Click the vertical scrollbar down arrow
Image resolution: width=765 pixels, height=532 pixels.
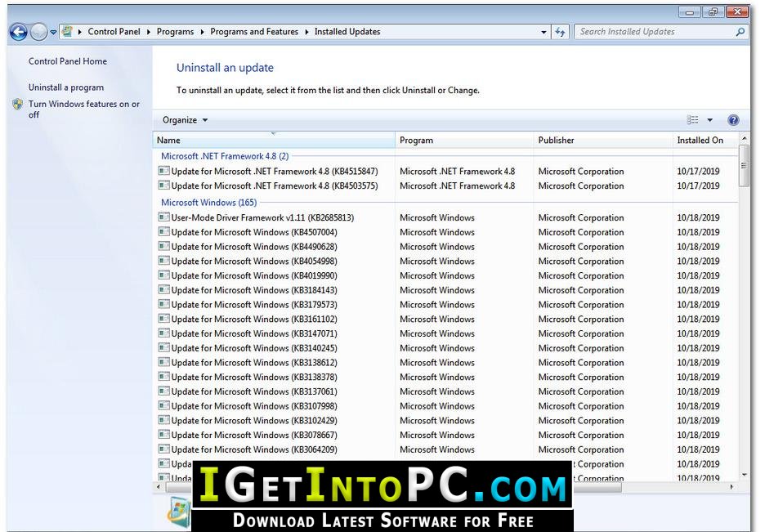click(x=744, y=474)
